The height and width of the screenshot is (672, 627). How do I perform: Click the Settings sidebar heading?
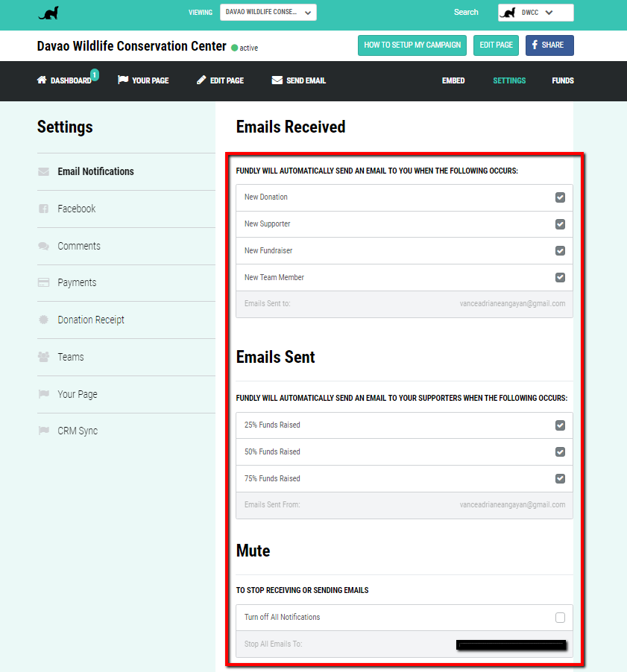pos(65,127)
